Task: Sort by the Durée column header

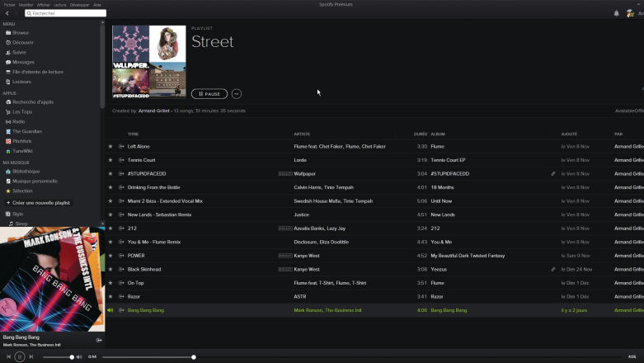Action: pos(421,134)
